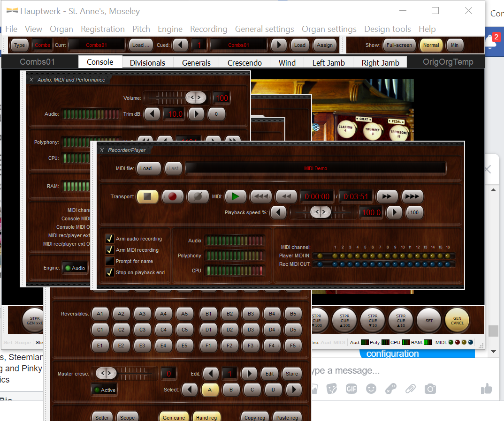The image size is (504, 421).
Task: Click the Edit crescendo button
Action: click(x=269, y=374)
